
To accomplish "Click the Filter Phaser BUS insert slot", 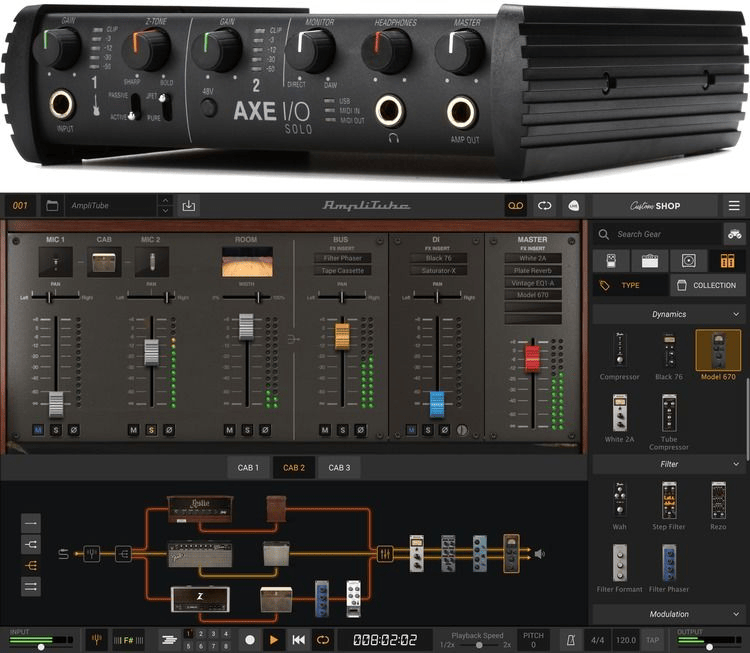I will pyautogui.click(x=342, y=258).
